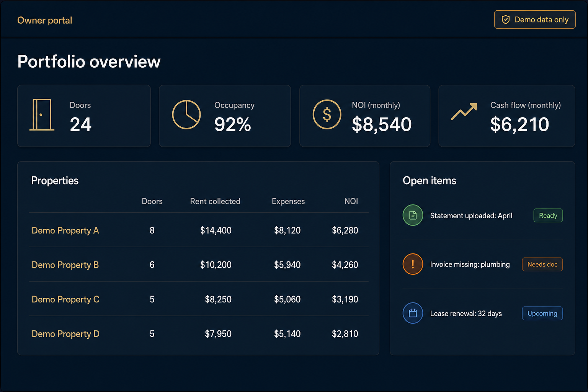Click the Doors column header
The width and height of the screenshot is (588, 392).
tap(152, 201)
